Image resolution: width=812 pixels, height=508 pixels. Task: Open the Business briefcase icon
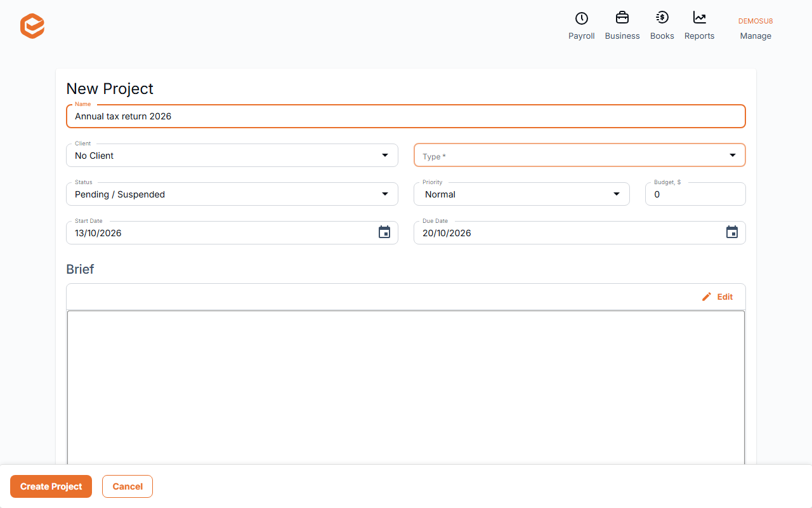(x=622, y=18)
